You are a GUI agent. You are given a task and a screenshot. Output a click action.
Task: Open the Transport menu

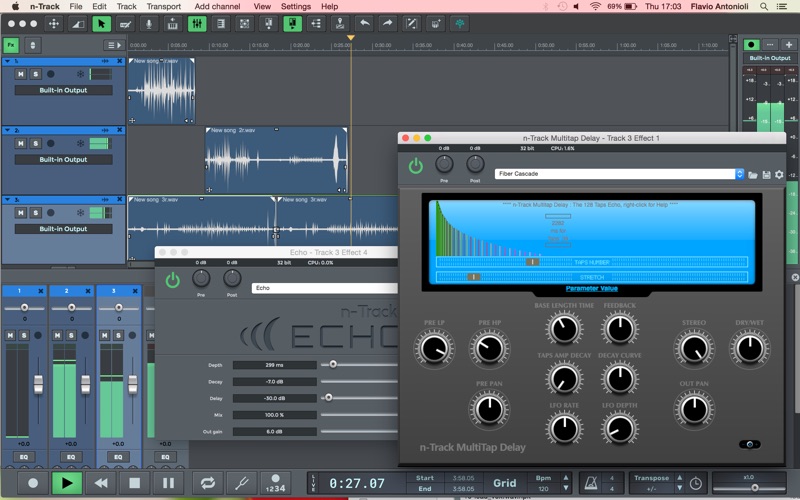(x=163, y=6)
